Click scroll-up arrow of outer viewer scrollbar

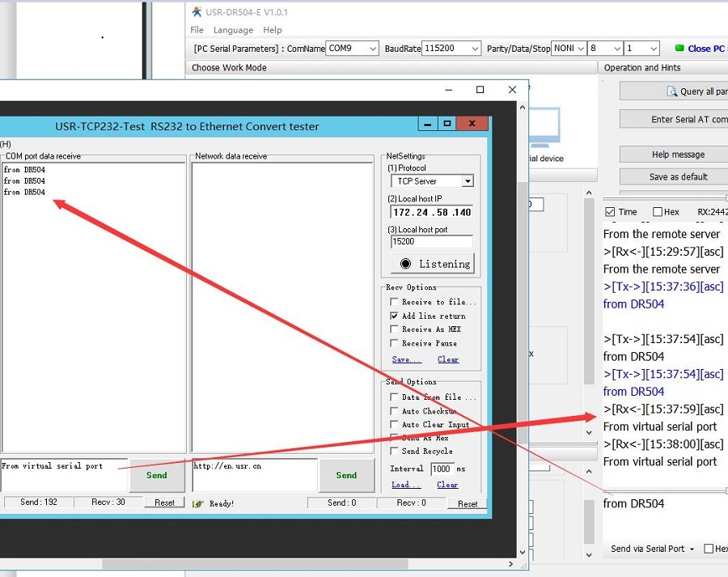coord(523,108)
